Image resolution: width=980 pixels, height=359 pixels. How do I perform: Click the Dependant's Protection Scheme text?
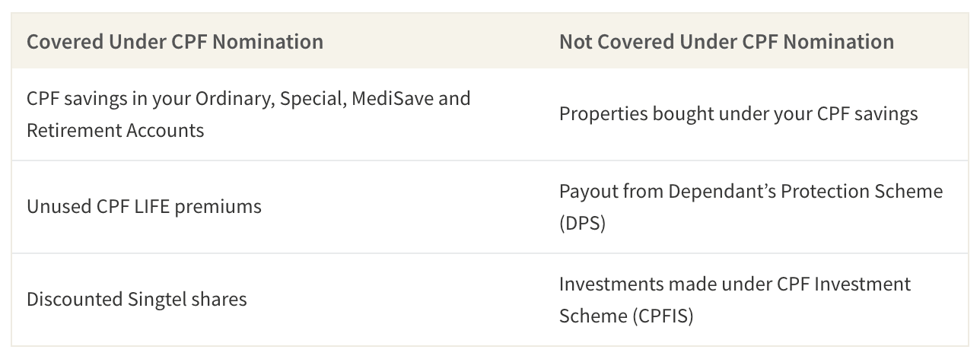click(x=807, y=191)
